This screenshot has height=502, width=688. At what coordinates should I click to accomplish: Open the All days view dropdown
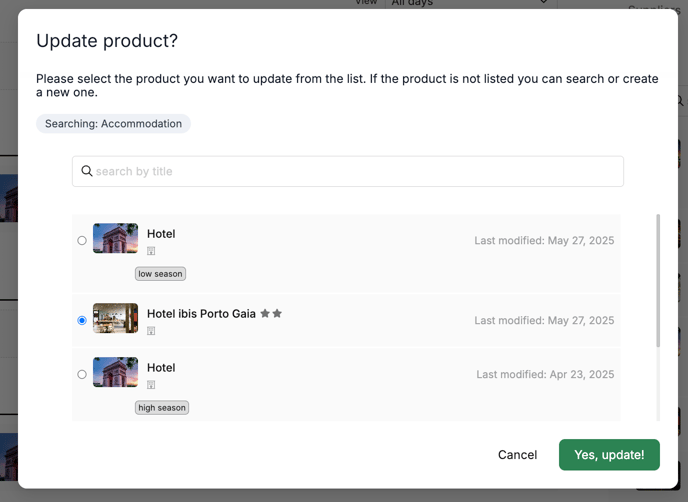470,4
